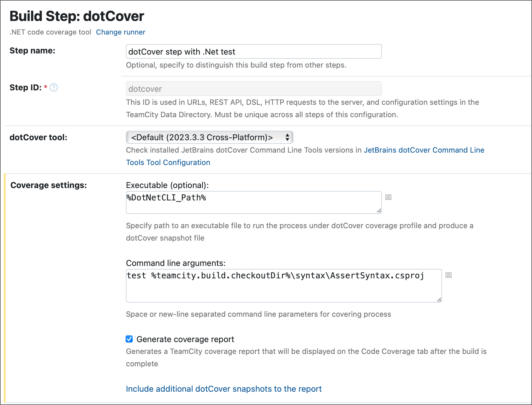Click the Generate coverage report label text
This screenshot has height=405, width=532.
click(x=185, y=339)
